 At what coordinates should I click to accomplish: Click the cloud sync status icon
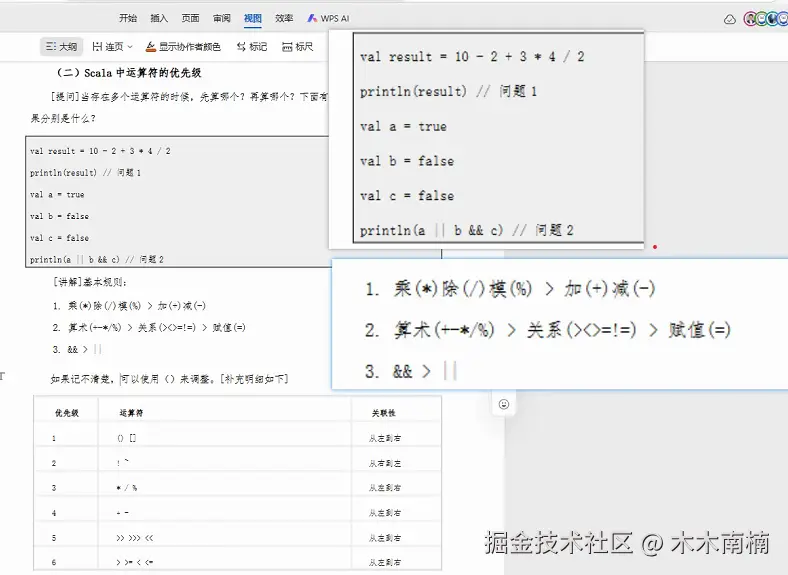[730, 19]
